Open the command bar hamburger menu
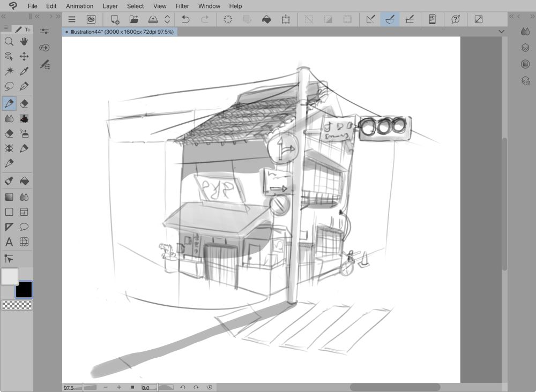 [72, 19]
